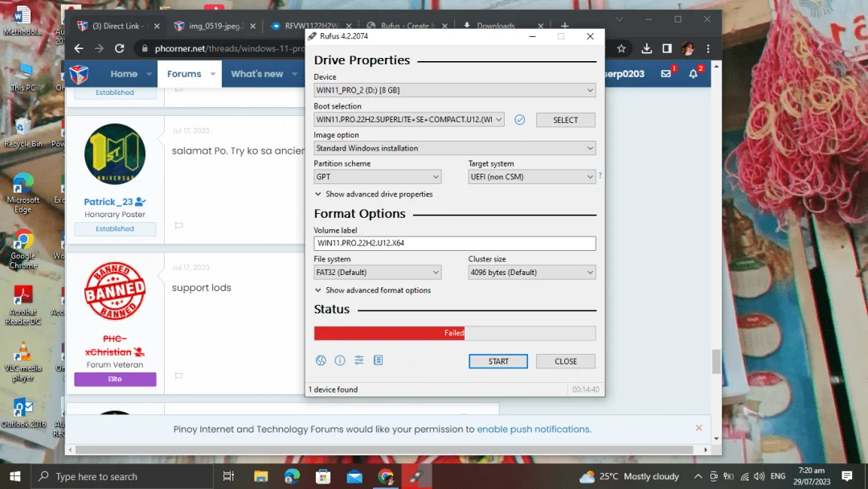Switch to Direct Link browser tab

[118, 26]
